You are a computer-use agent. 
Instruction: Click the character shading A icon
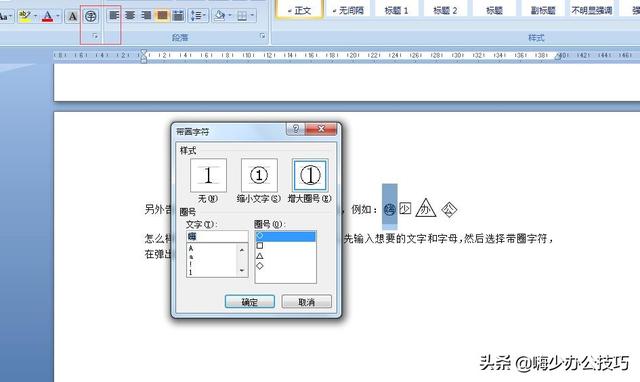click(x=72, y=16)
